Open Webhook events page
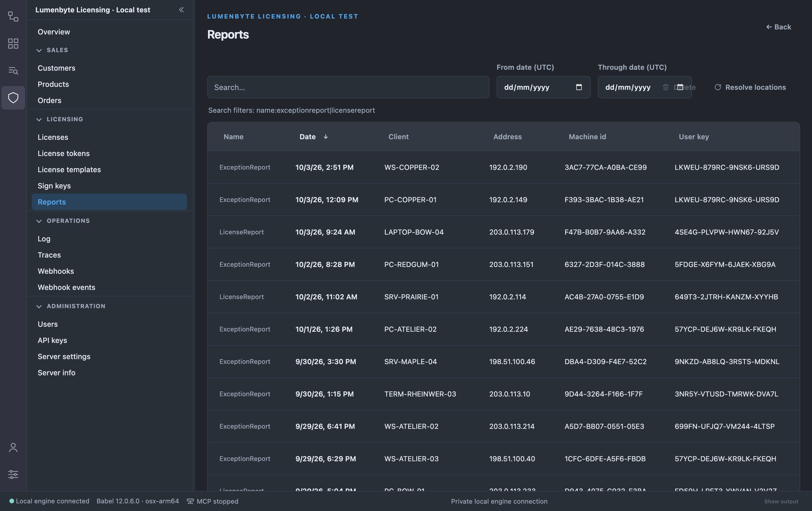Viewport: 812px width, 511px height. coord(109,287)
